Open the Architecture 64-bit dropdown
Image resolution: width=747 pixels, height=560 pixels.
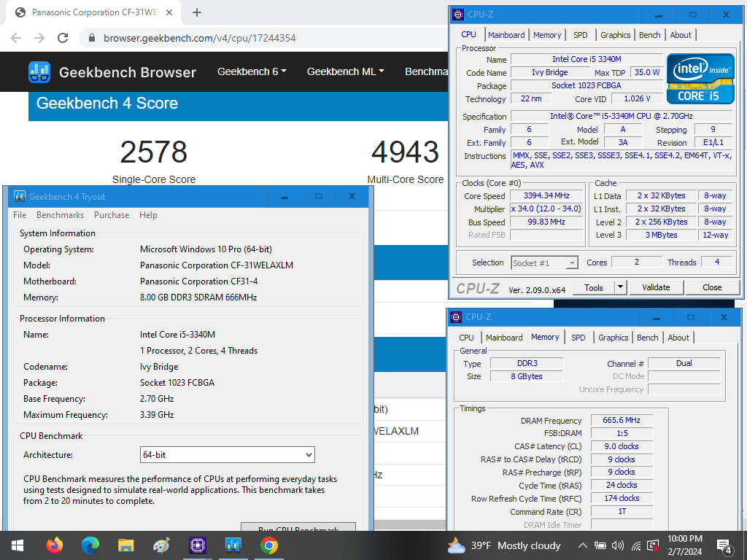(x=228, y=455)
